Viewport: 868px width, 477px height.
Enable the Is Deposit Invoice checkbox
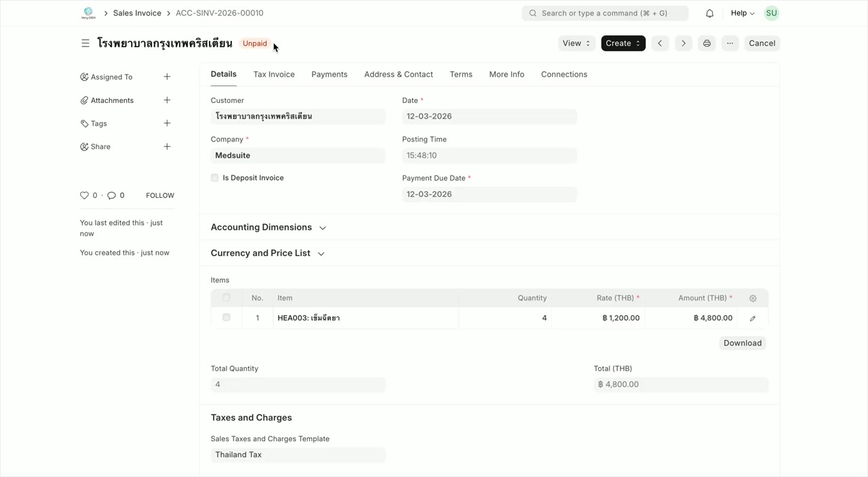click(214, 178)
